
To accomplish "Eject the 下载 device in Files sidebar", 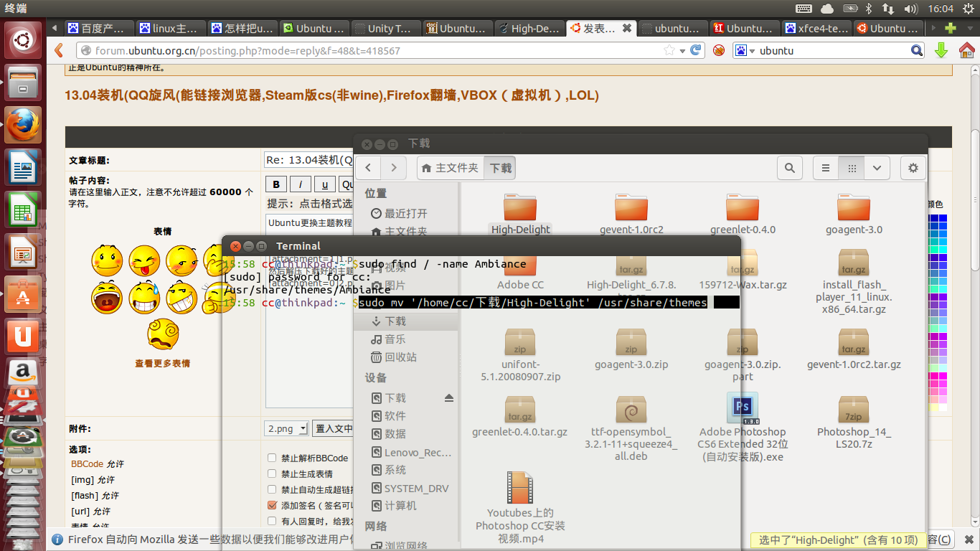I will point(449,397).
